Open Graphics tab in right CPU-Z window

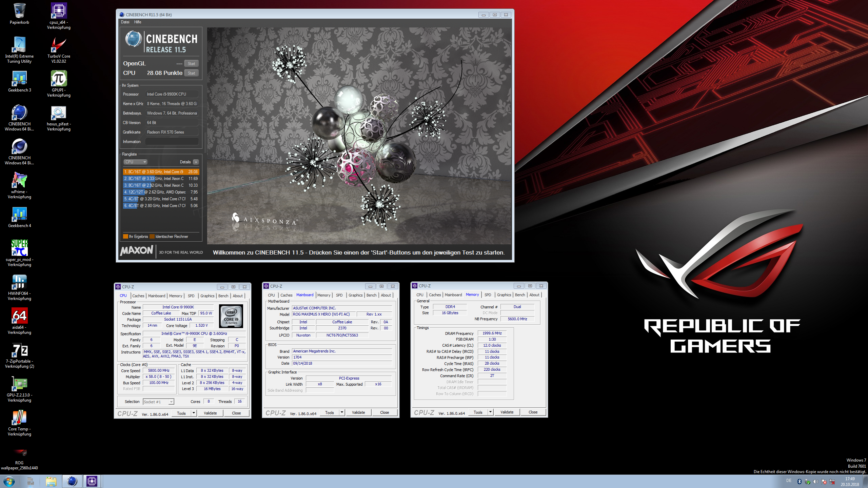[x=504, y=295]
